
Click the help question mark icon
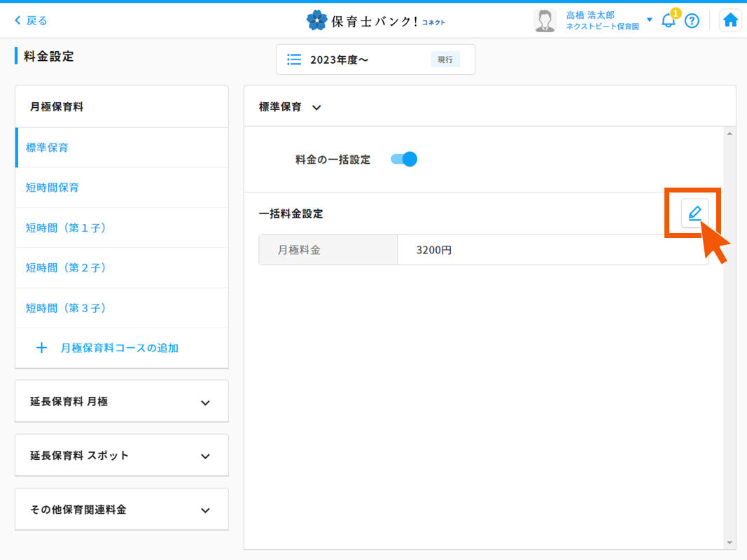click(692, 20)
